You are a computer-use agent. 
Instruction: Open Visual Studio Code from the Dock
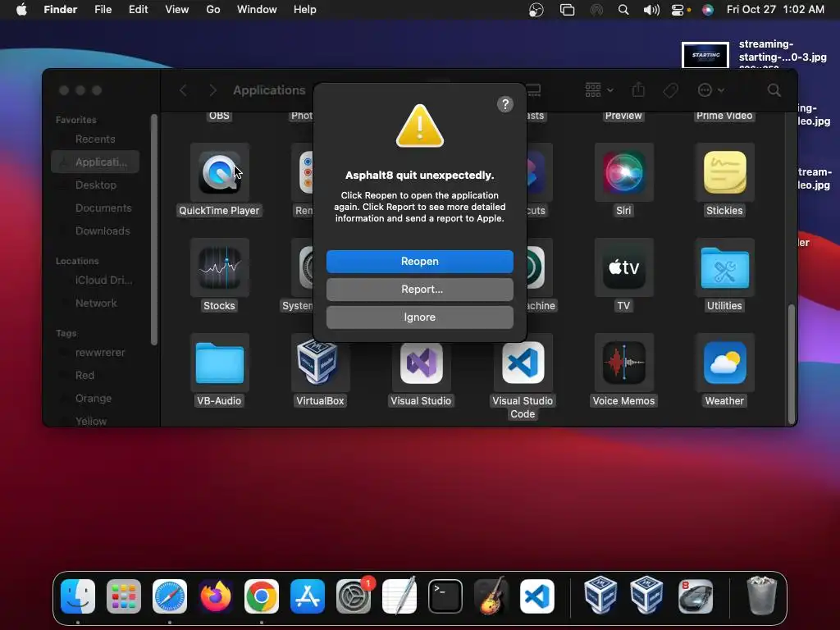(537, 596)
